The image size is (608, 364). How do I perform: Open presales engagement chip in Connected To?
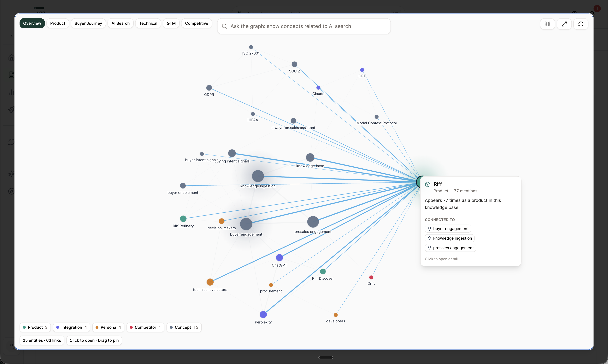(451, 248)
